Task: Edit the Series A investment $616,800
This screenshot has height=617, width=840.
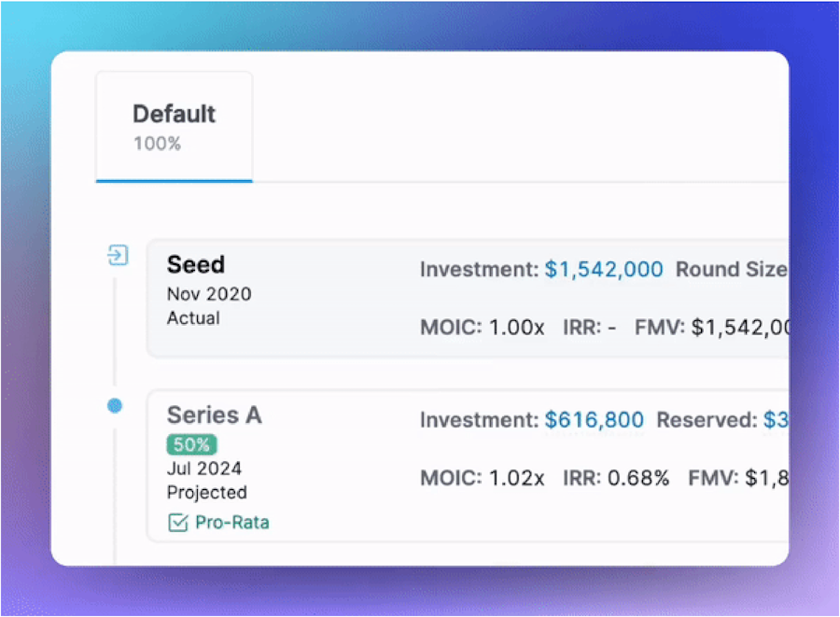Action: point(595,420)
